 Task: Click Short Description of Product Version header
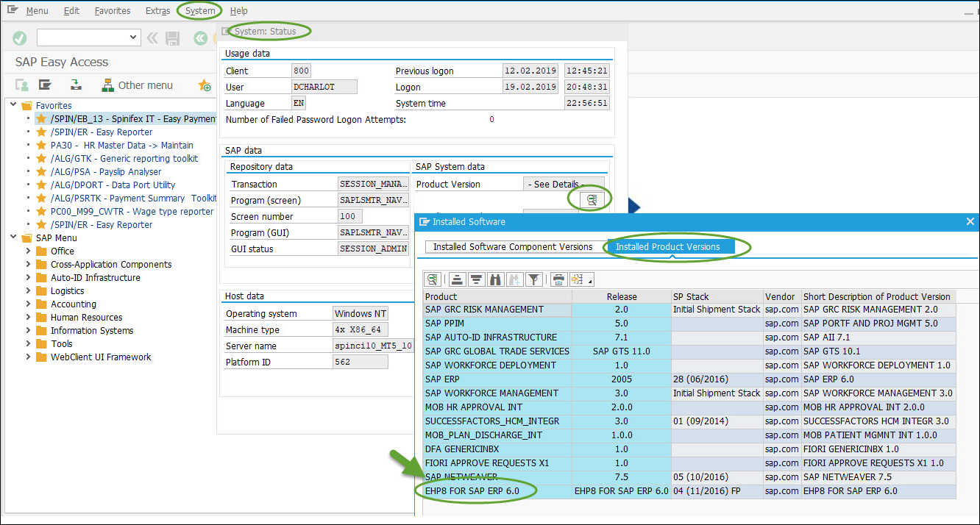click(x=878, y=296)
